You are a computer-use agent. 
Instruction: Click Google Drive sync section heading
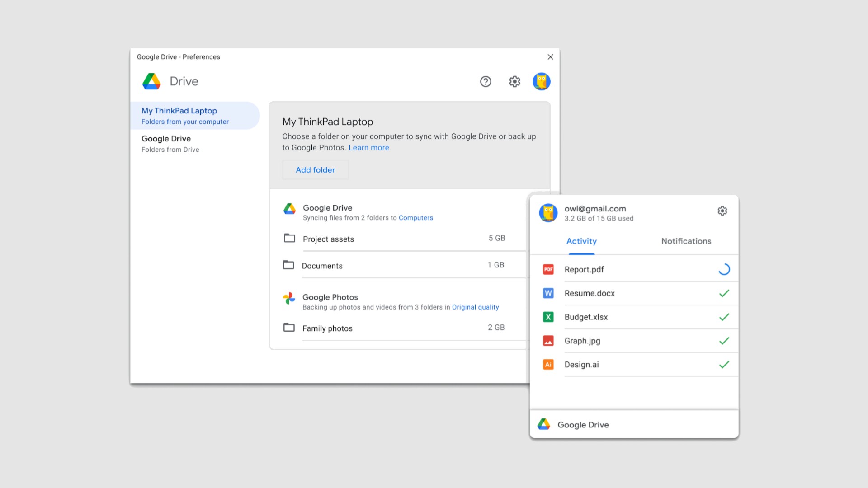pos(327,208)
